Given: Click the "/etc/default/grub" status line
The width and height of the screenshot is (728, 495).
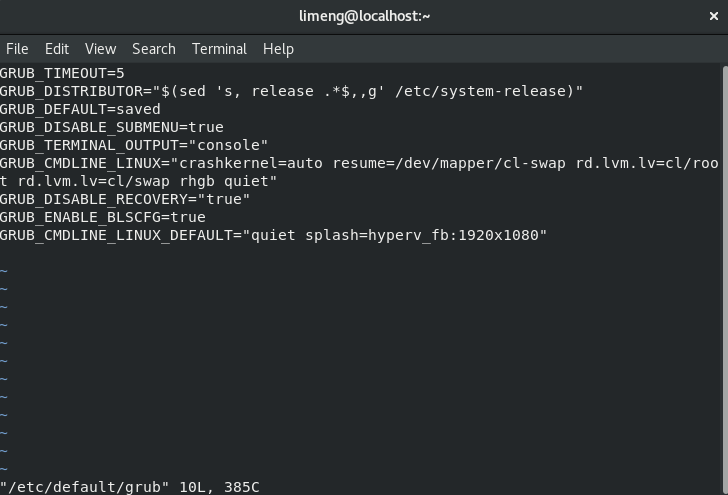Looking at the screenshot, I should pos(130,487).
